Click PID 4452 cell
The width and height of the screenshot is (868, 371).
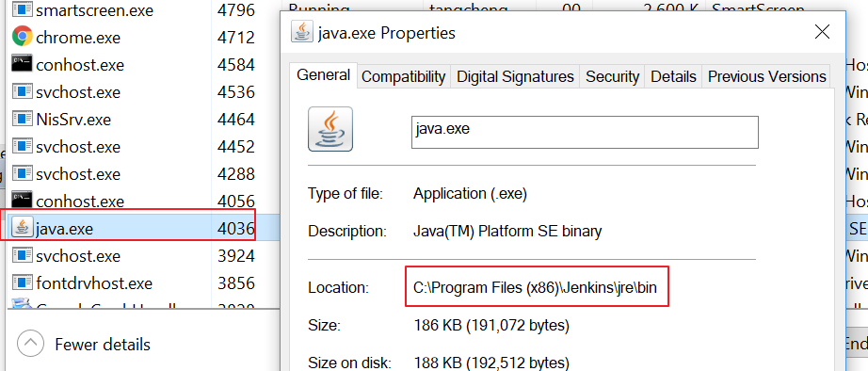tap(236, 147)
